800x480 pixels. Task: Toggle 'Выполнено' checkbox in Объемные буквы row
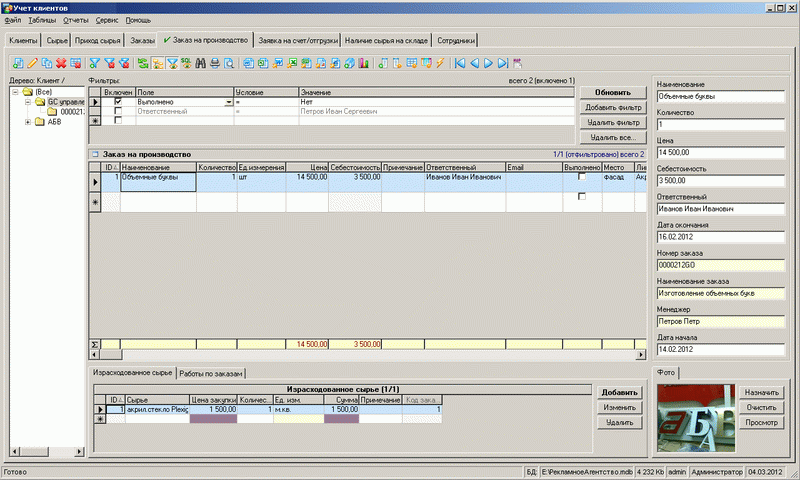click(582, 177)
